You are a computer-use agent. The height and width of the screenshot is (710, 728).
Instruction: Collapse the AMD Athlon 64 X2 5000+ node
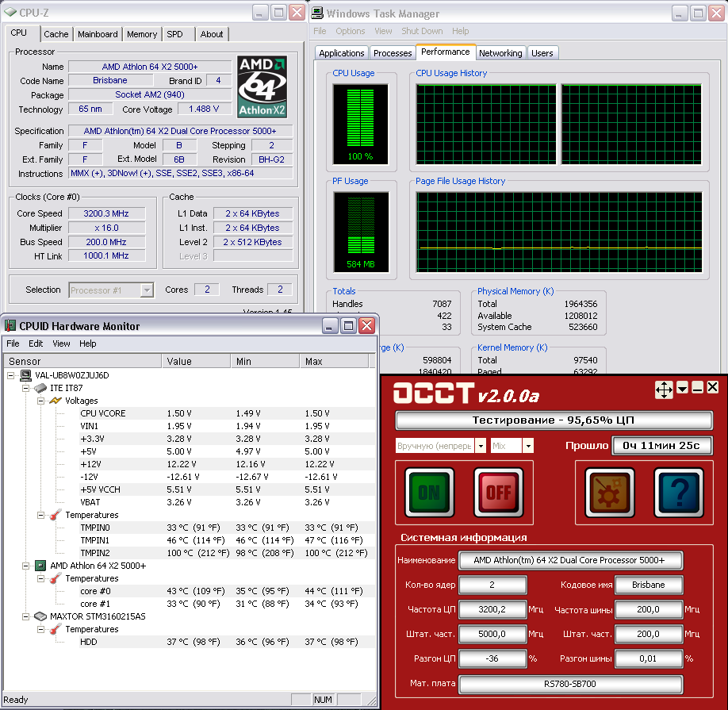pyautogui.click(x=26, y=566)
